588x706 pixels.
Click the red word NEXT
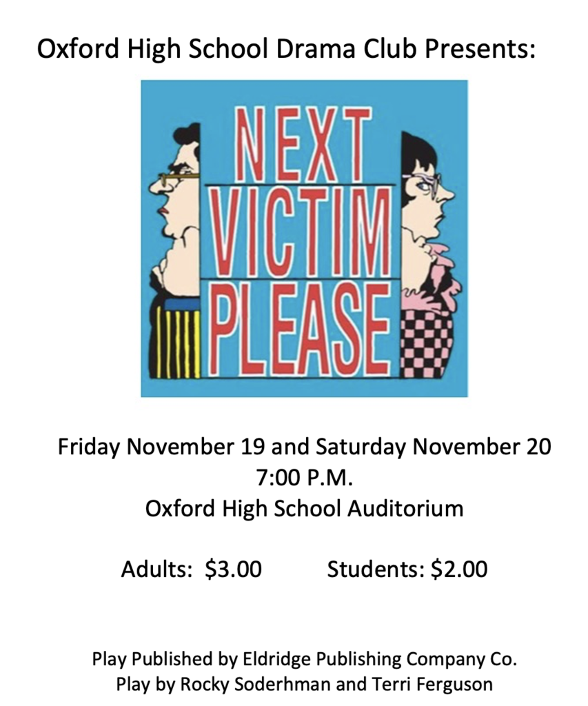tap(301, 143)
